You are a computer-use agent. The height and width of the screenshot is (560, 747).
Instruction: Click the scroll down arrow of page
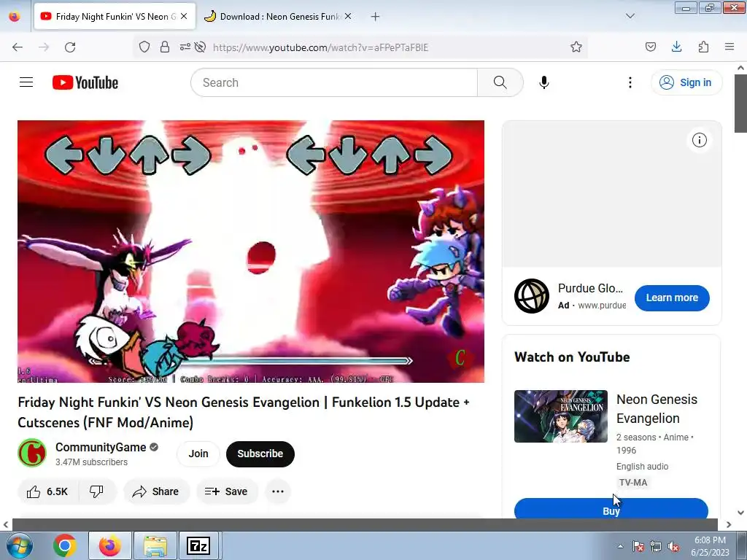pyautogui.click(x=740, y=513)
